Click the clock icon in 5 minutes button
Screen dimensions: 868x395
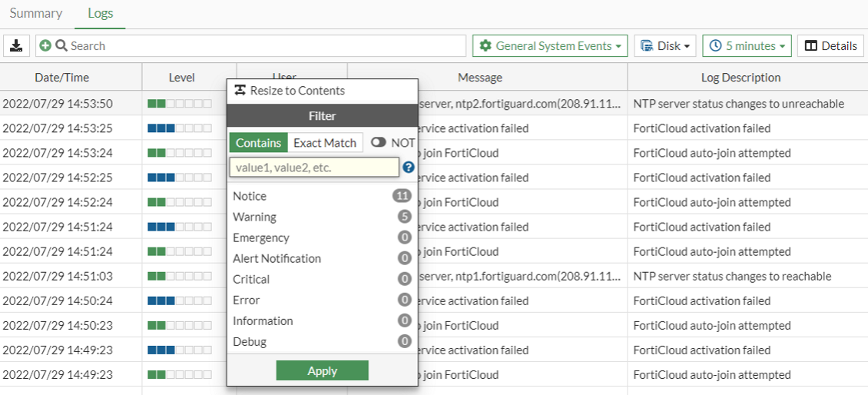(x=715, y=46)
